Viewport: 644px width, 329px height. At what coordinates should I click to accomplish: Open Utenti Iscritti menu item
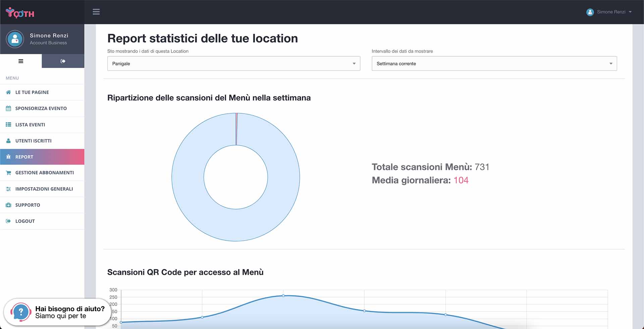[42, 141]
